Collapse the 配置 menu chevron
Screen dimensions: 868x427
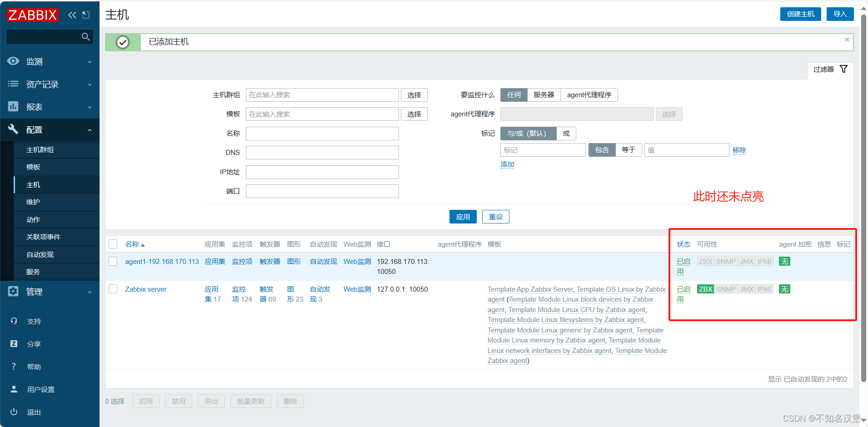[x=90, y=130]
